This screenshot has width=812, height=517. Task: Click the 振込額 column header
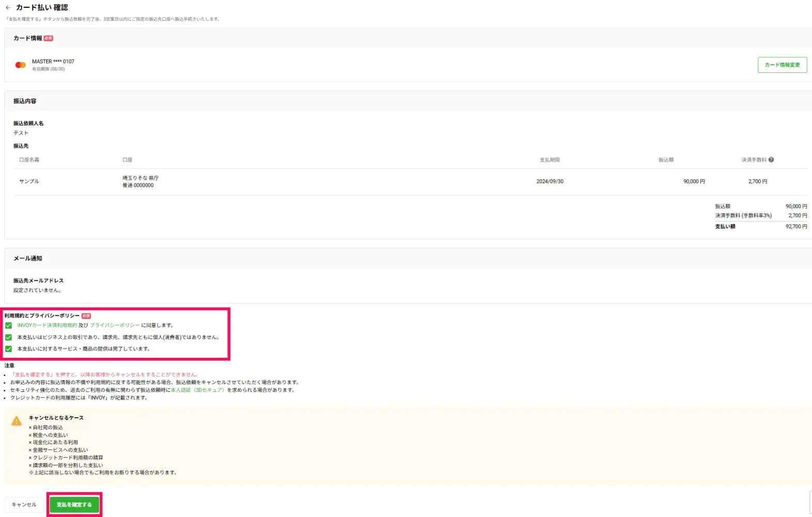coord(666,160)
